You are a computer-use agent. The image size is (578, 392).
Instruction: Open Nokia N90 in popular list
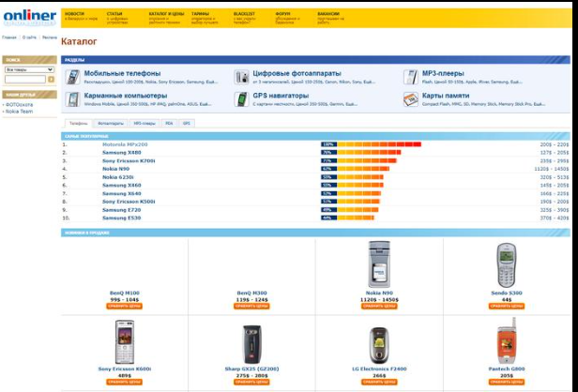coord(115,169)
